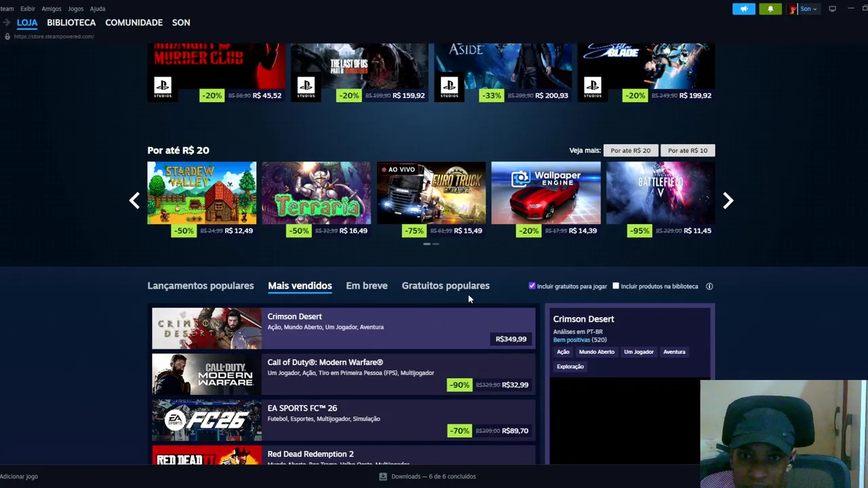Click EA FC 26 price R$89,70
Viewport: 868px width, 488px height.
tap(515, 431)
